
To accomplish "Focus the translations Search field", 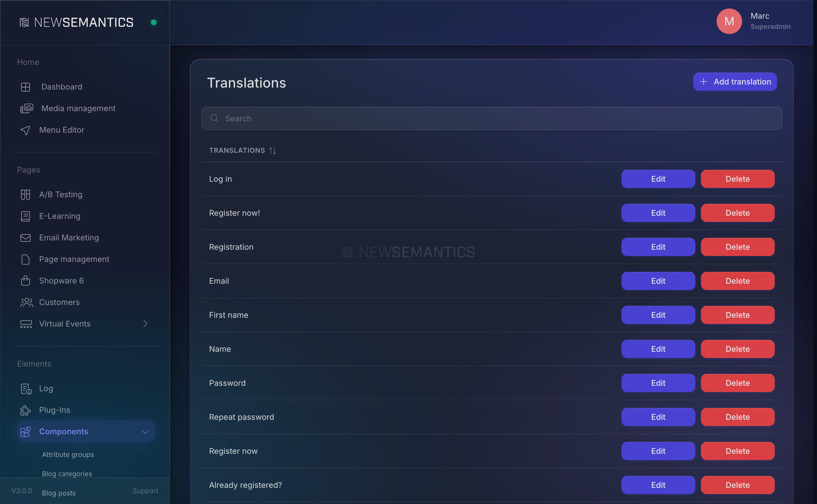I will pyautogui.click(x=492, y=118).
